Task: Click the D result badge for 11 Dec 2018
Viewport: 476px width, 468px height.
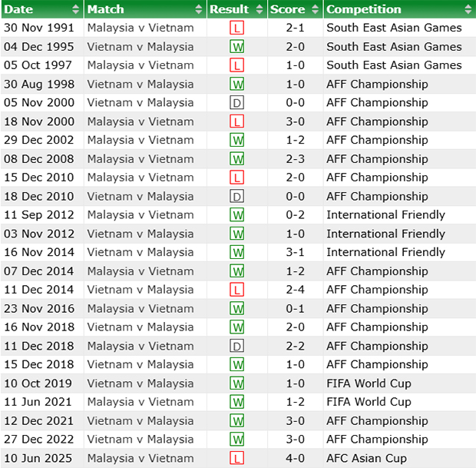Action: coord(236,346)
